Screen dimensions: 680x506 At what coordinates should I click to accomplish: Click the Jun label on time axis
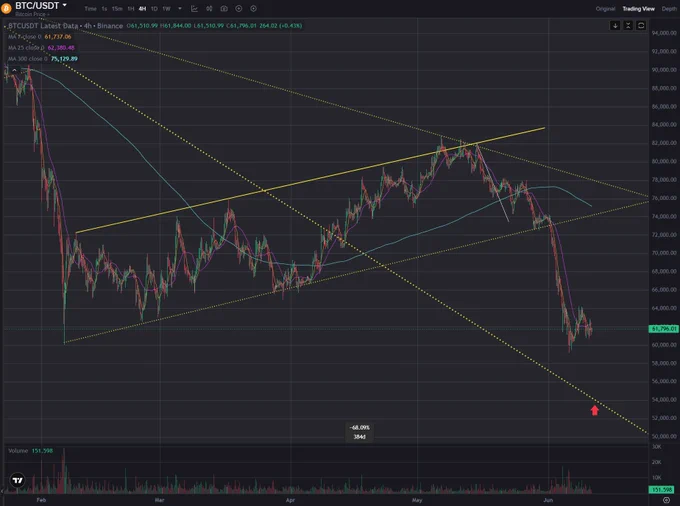pos(548,500)
